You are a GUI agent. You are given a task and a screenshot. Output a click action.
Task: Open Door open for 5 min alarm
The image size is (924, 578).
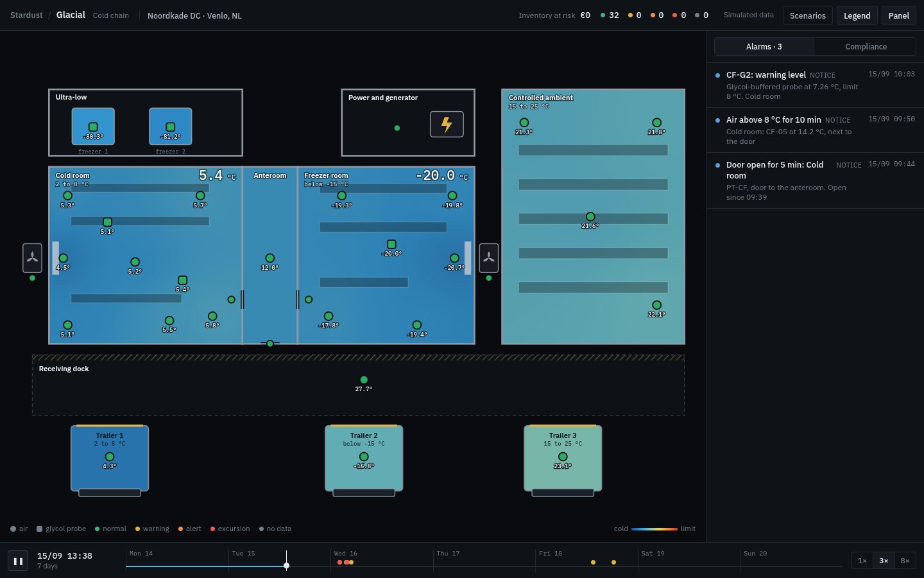pyautogui.click(x=815, y=180)
